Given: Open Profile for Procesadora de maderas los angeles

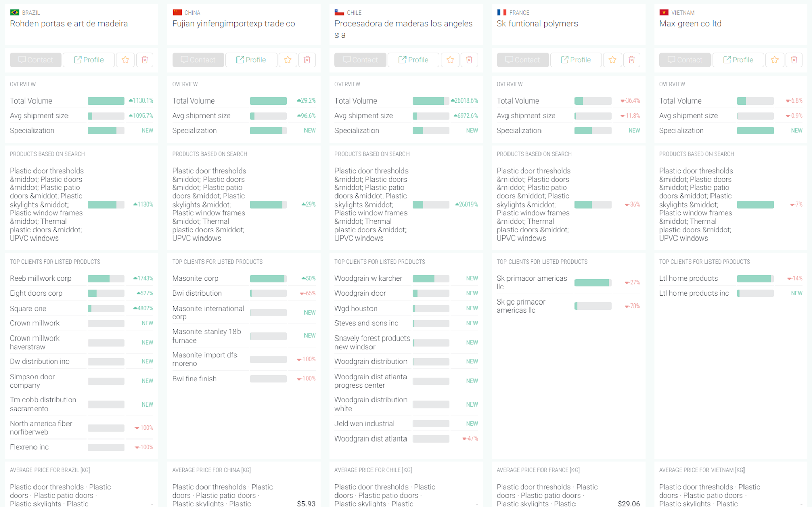Looking at the screenshot, I should (x=414, y=60).
